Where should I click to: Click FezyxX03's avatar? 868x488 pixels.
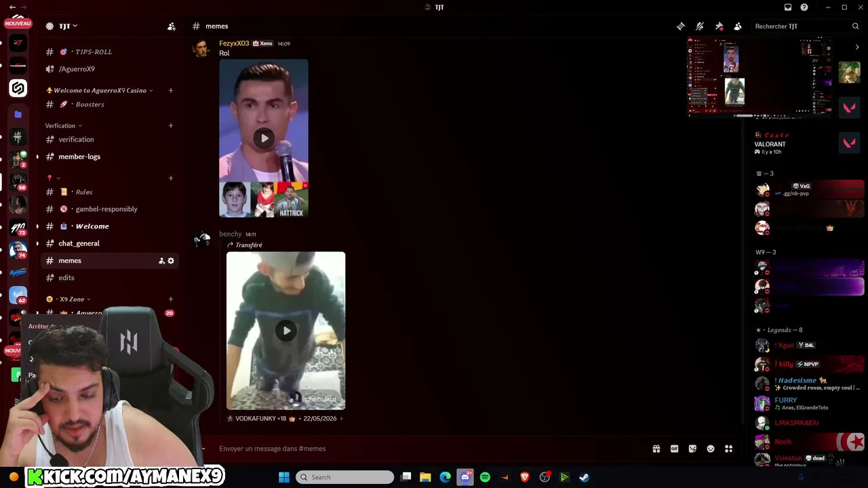201,49
